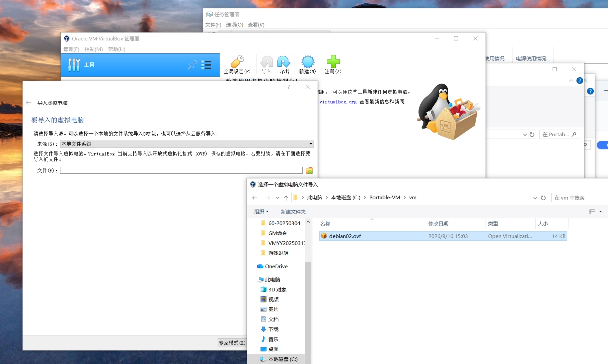Open Global Settings (全局设定) in VirtualBox toolbar
The width and height of the screenshot is (608, 364).
click(237, 64)
